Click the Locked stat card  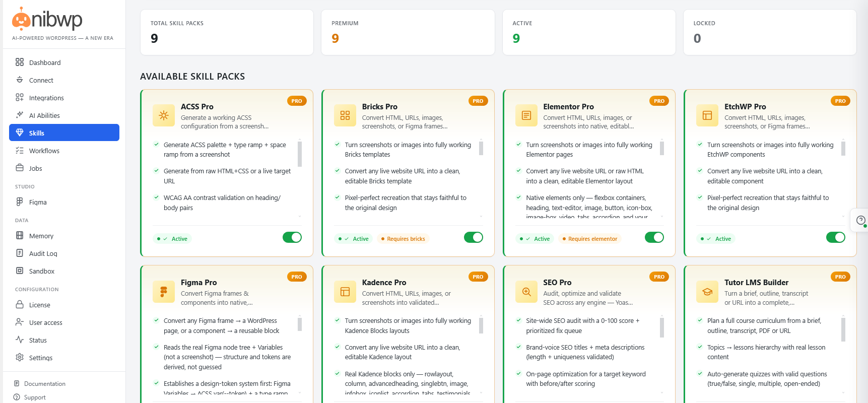click(770, 32)
